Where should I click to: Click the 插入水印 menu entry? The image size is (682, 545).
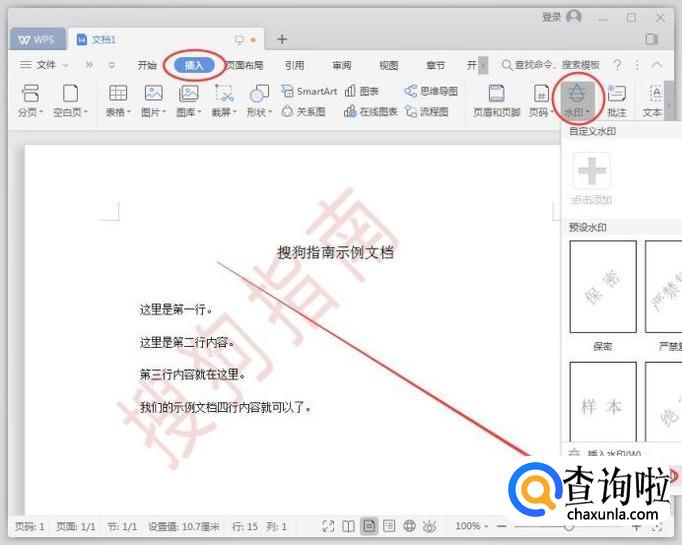[x=613, y=454]
